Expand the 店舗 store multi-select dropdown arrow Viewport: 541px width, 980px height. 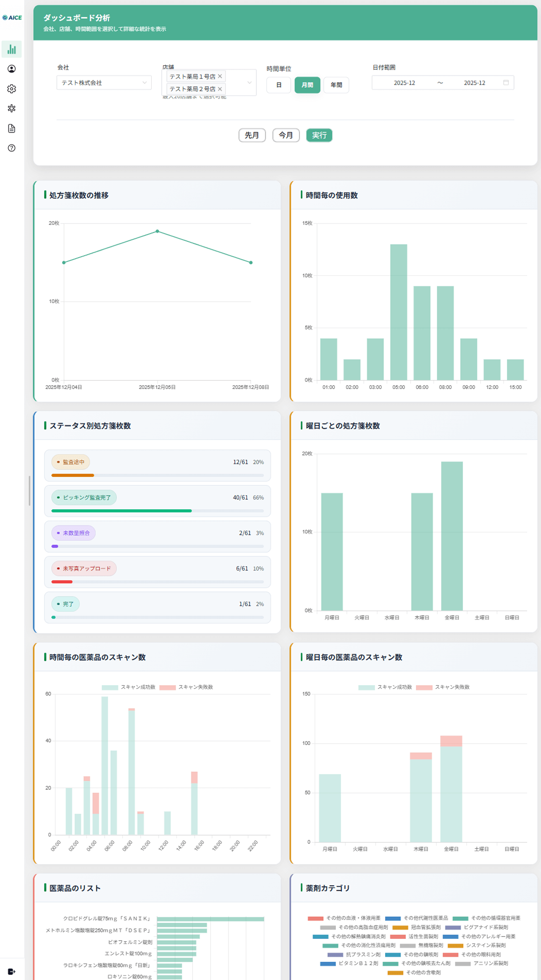pyautogui.click(x=249, y=83)
